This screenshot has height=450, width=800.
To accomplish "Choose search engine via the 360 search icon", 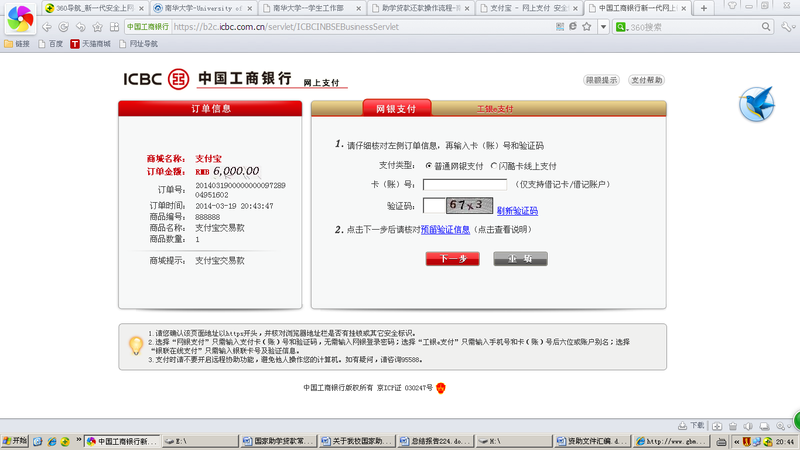I will pyautogui.click(x=621, y=27).
